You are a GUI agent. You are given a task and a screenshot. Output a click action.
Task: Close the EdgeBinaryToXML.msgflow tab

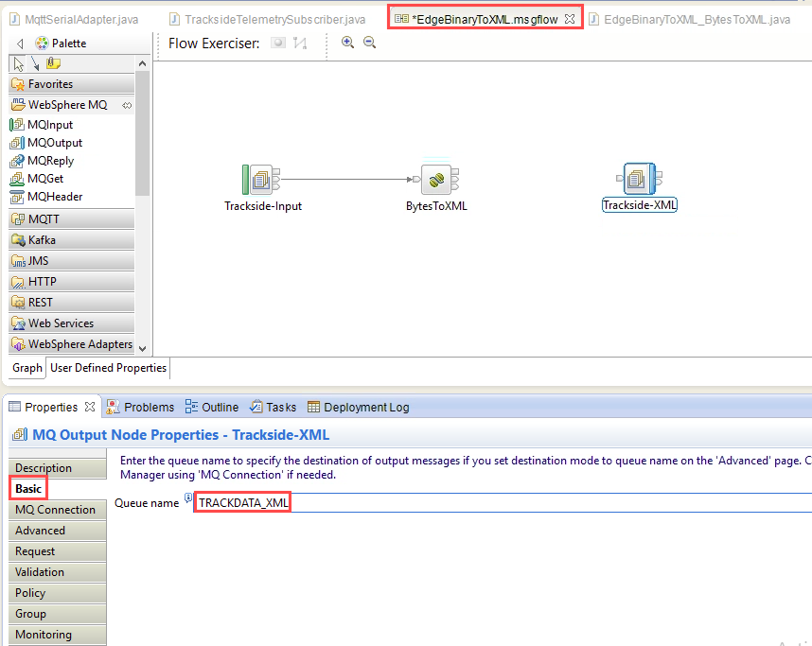point(570,19)
